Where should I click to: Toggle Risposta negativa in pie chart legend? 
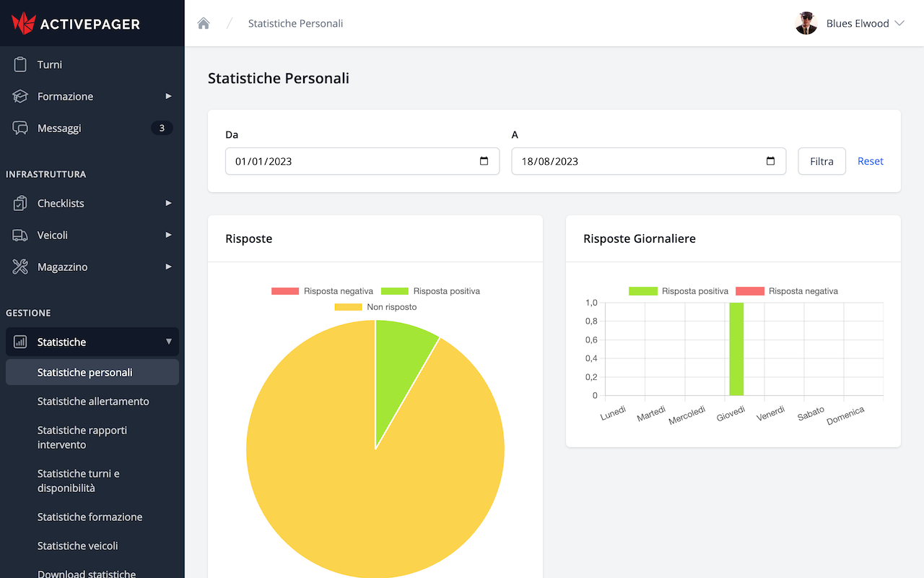point(323,291)
